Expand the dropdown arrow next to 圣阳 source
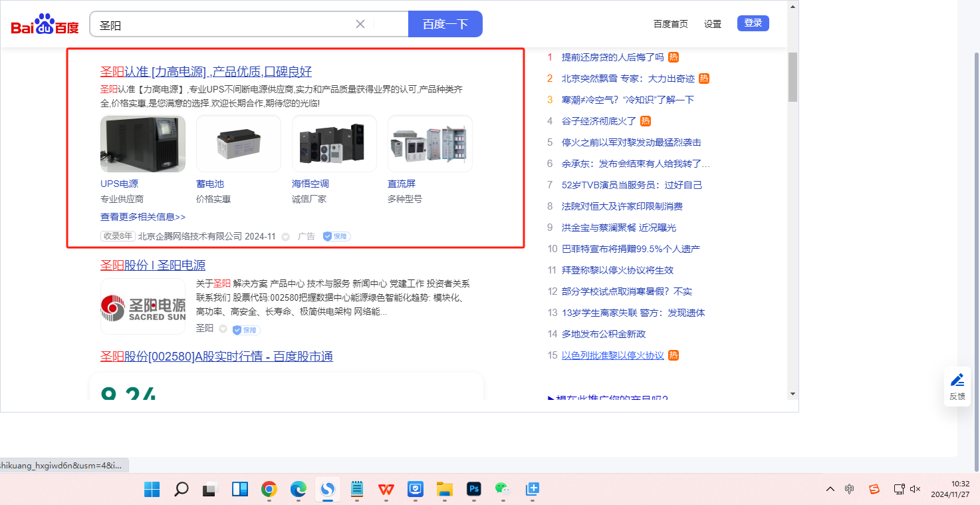The width and height of the screenshot is (980, 505). click(223, 329)
